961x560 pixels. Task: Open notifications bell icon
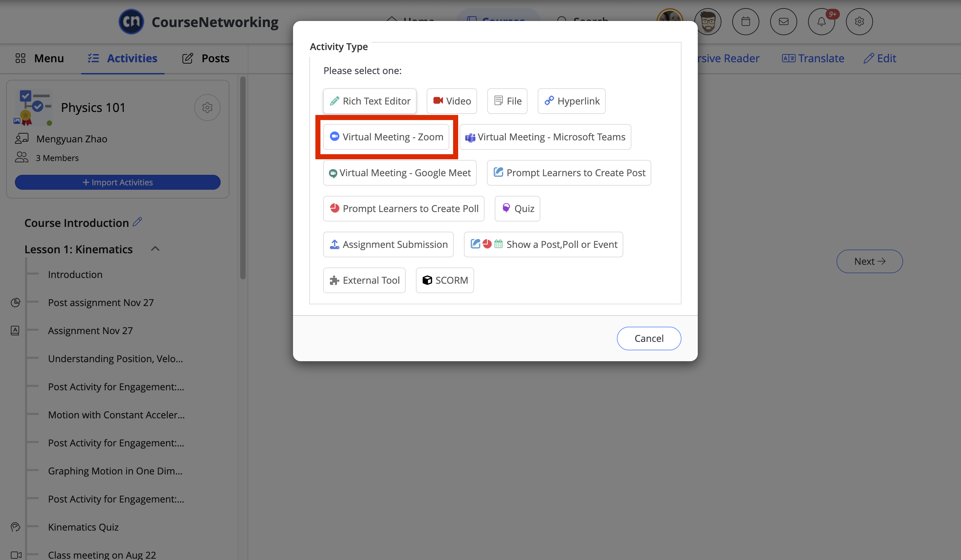point(822,22)
